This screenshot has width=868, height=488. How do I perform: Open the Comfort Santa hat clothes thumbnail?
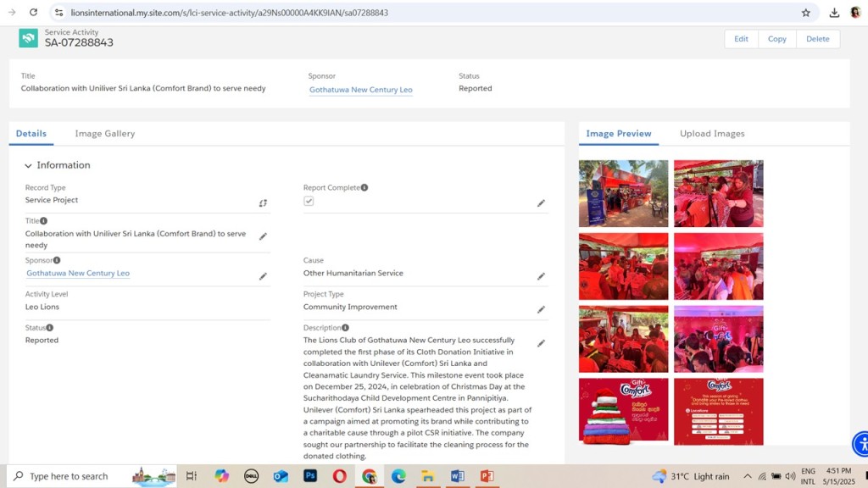click(x=623, y=412)
